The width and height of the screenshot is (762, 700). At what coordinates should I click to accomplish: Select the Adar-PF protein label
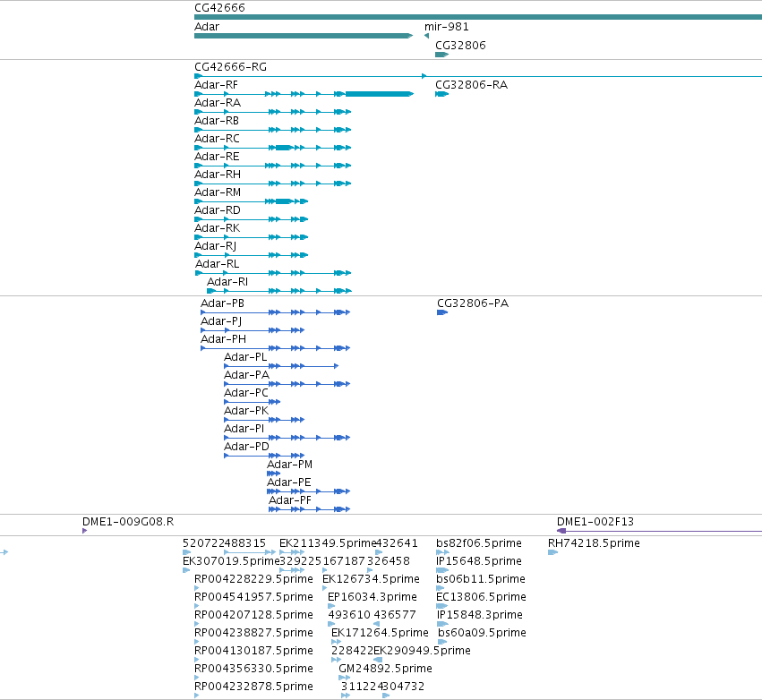click(x=290, y=500)
